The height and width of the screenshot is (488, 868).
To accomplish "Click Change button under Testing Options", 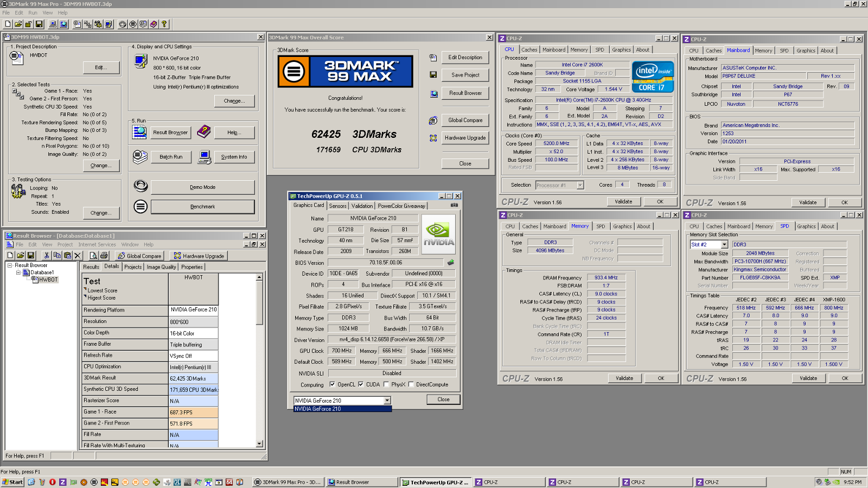I will point(101,213).
